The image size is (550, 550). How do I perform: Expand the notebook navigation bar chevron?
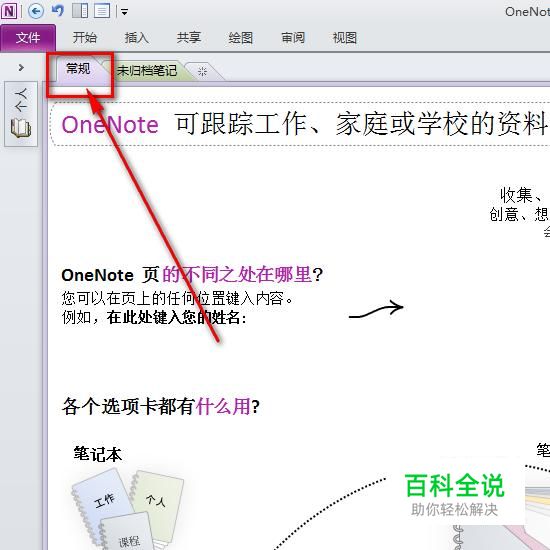[21, 67]
